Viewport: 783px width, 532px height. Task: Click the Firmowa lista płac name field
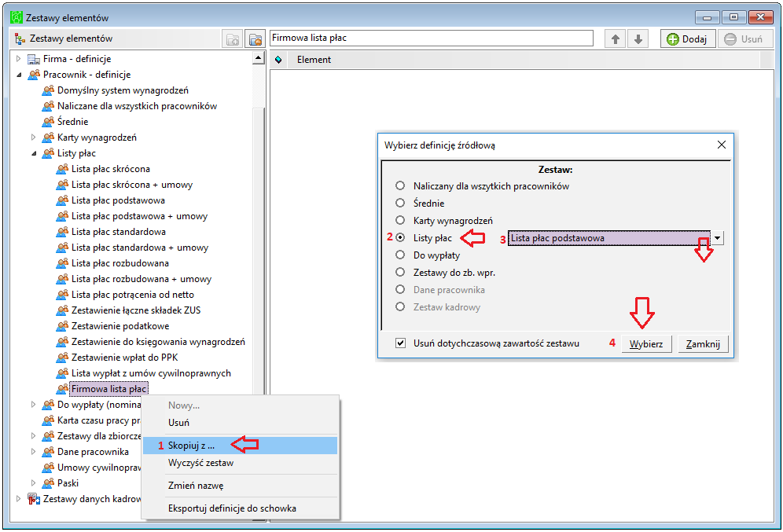click(x=432, y=39)
